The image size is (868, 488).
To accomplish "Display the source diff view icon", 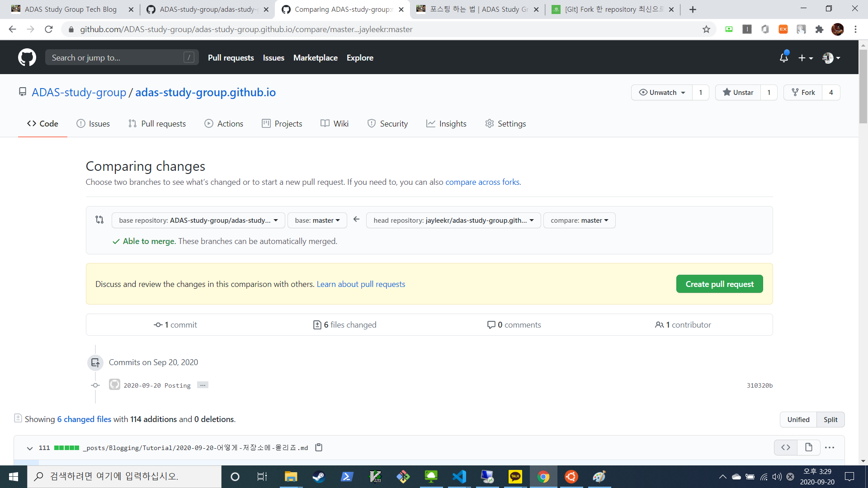I will point(786,447).
